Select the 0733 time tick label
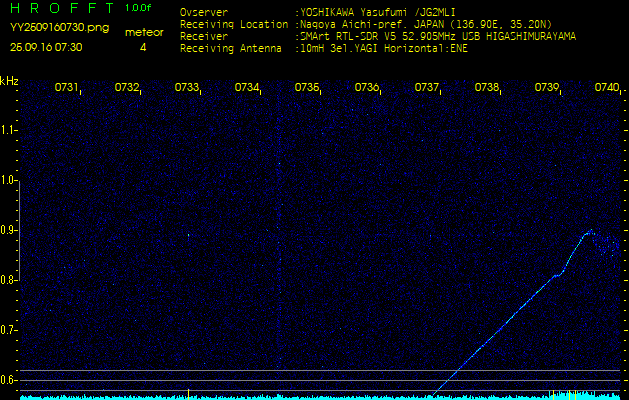Screen dimensions: 629x400 (187, 88)
